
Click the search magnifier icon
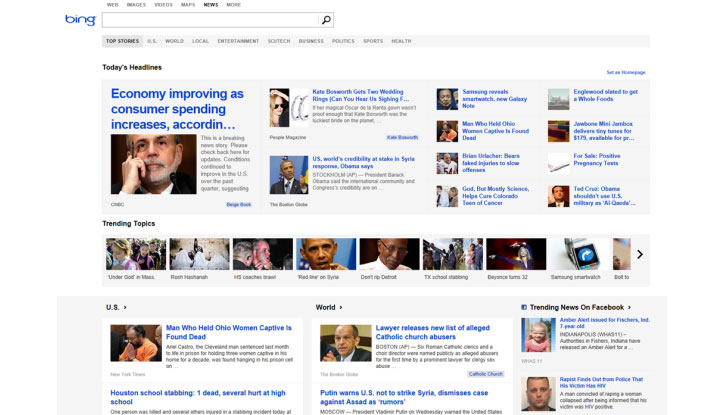326,20
